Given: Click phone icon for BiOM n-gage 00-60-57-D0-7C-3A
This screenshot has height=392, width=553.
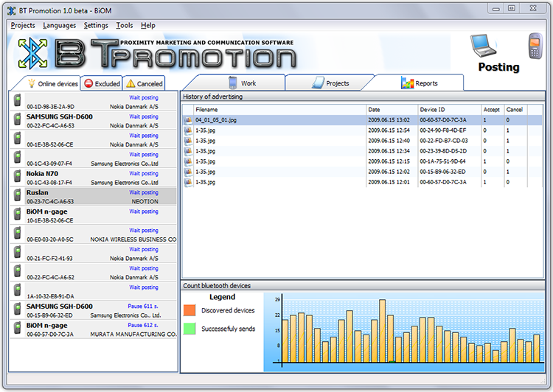Looking at the screenshot, I should coord(17,328).
